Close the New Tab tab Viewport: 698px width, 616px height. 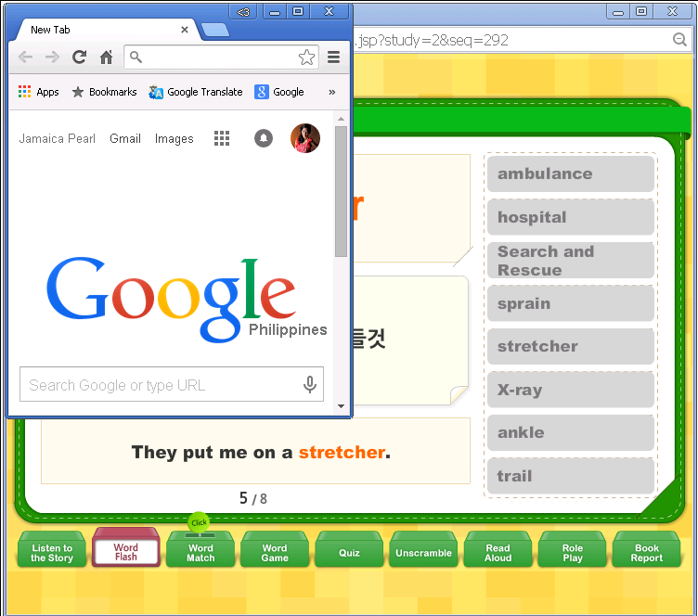point(185,30)
